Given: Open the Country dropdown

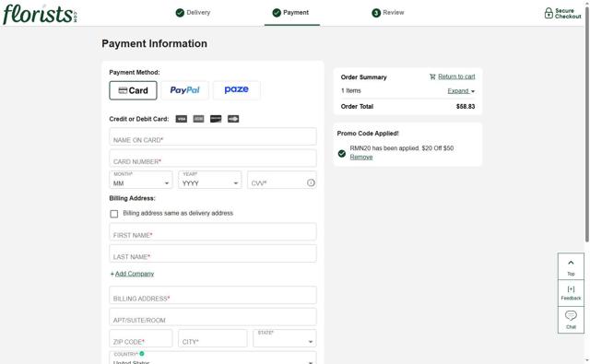Looking at the screenshot, I should (213, 358).
